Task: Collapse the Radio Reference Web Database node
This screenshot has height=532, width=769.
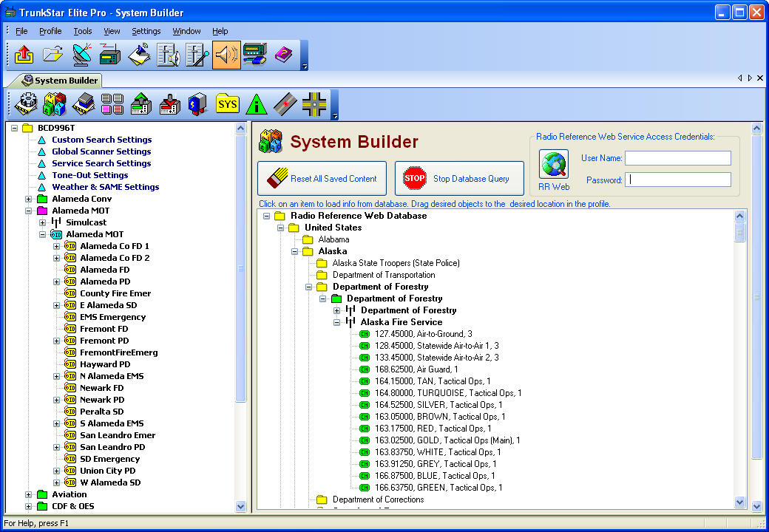Action: point(266,216)
